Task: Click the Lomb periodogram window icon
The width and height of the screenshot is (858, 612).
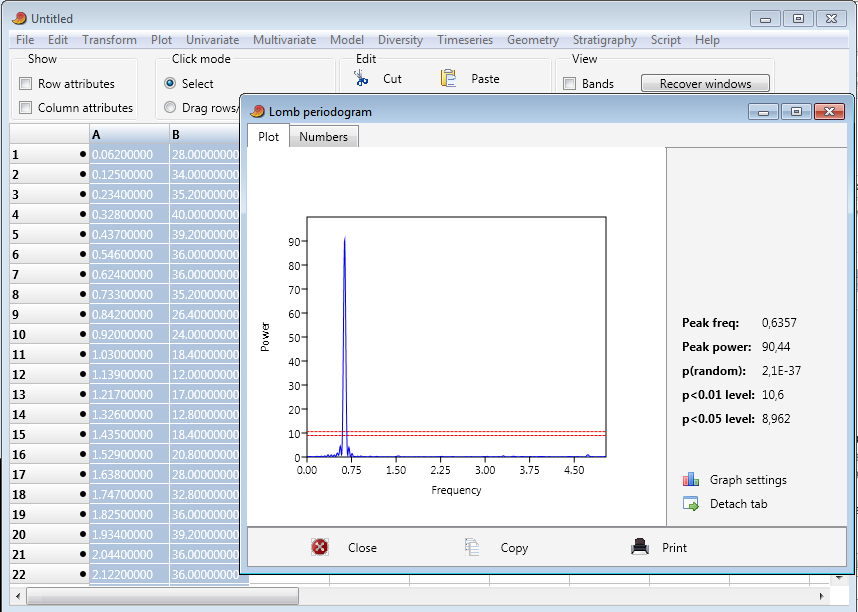Action: tap(257, 112)
